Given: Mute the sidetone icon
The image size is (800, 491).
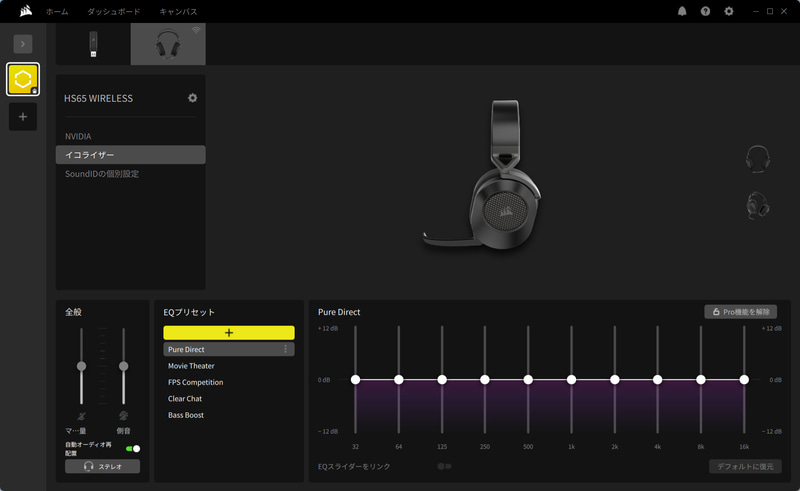Looking at the screenshot, I should tap(123, 416).
